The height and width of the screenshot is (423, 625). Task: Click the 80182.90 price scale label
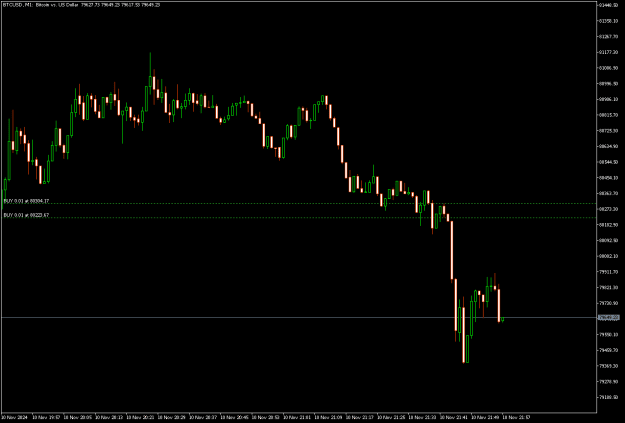609,225
